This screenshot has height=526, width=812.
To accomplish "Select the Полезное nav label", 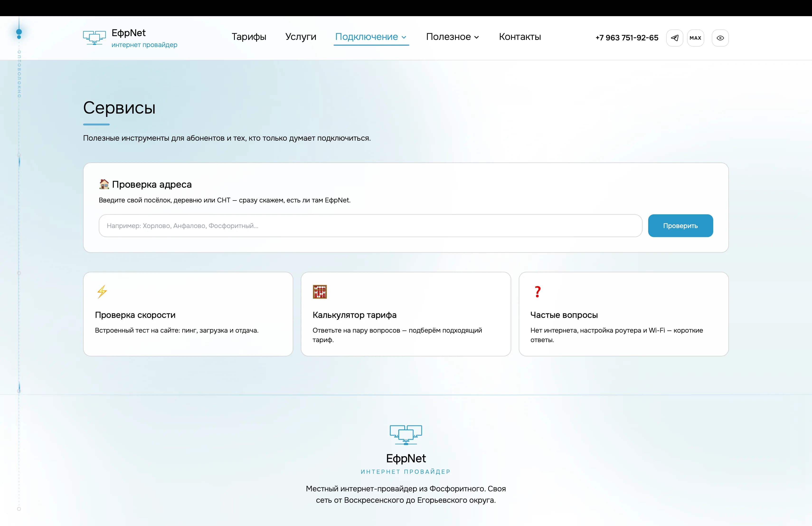I will point(448,37).
